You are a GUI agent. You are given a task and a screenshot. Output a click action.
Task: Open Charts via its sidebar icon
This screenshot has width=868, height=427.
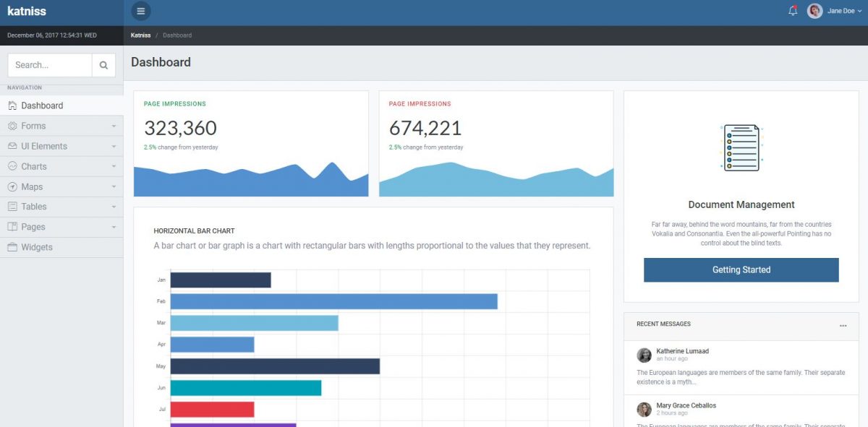pos(12,166)
